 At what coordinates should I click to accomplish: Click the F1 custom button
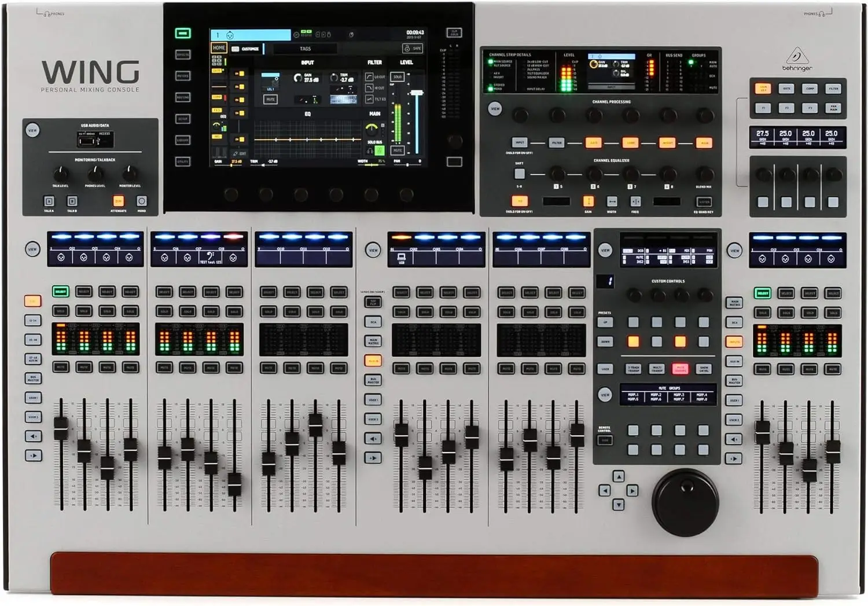pos(763,108)
